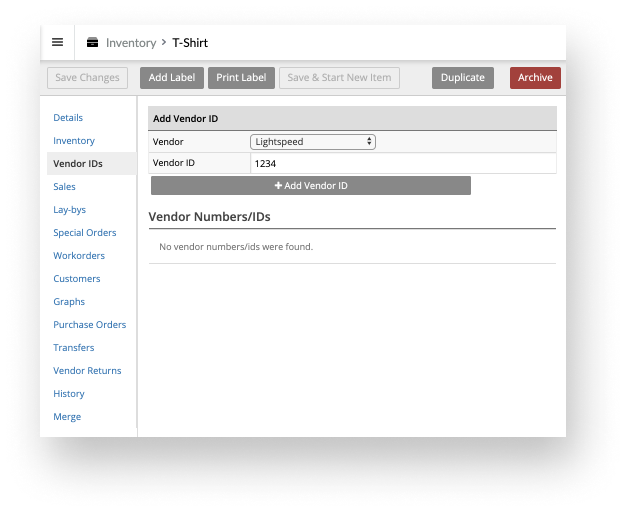Archive the T-Shirt item
This screenshot has width=626, height=512.
pos(535,77)
